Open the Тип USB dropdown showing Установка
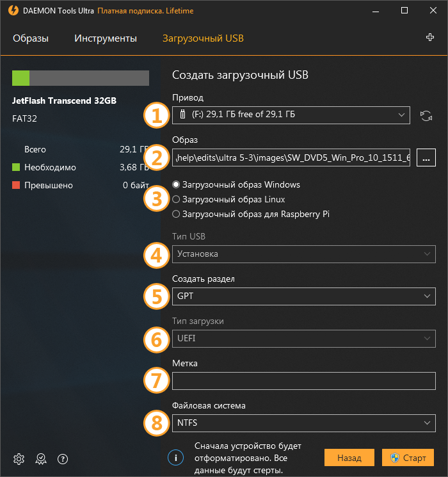Screen dimensions: 448x477 point(304,254)
